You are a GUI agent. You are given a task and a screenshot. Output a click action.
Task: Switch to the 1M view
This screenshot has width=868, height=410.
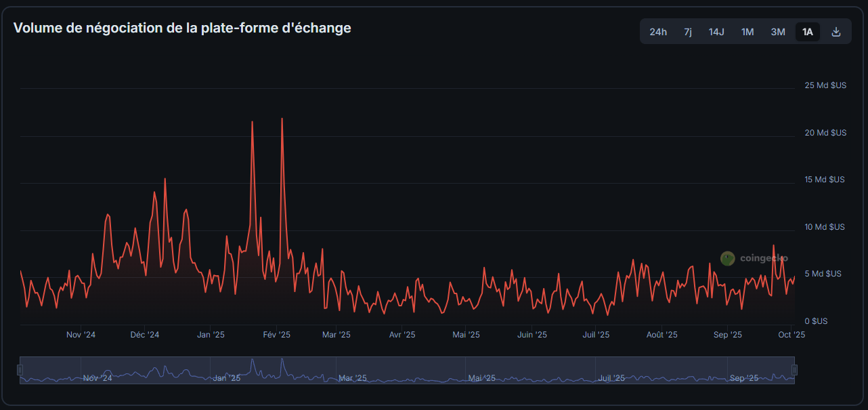[x=747, y=31]
